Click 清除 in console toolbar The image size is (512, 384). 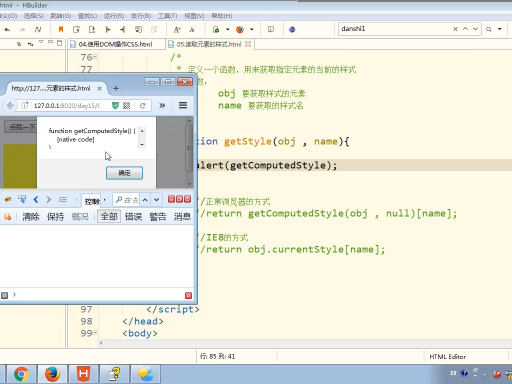[31, 217]
